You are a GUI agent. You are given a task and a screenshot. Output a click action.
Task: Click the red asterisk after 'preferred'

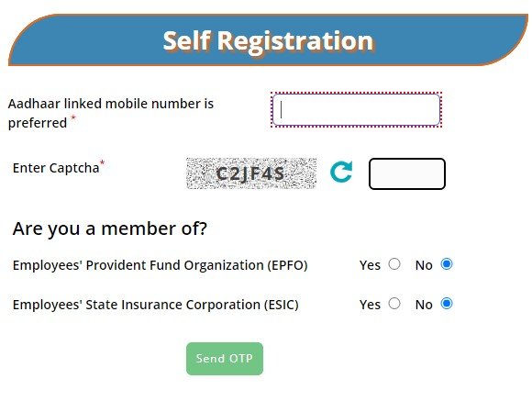coord(73,118)
